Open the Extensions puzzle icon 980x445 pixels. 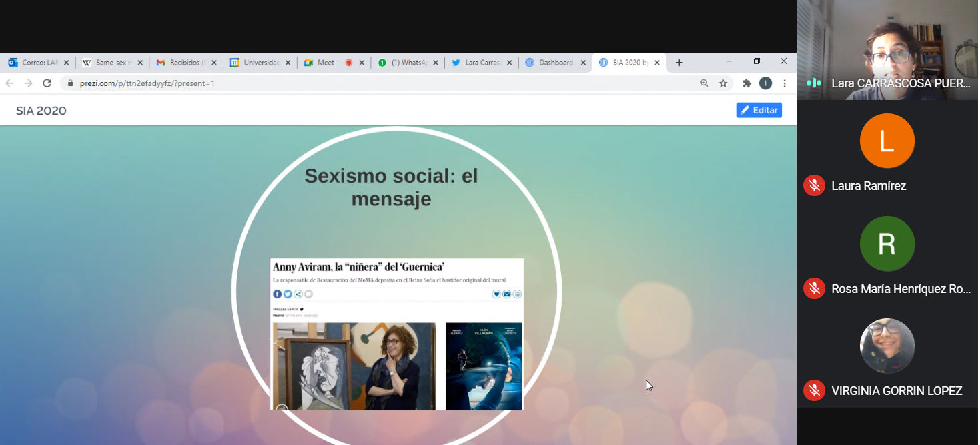[747, 83]
